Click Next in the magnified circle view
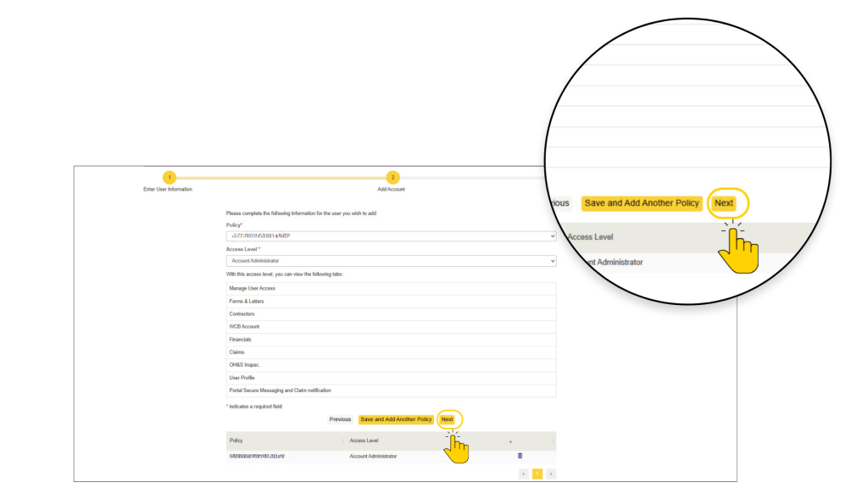 click(x=724, y=203)
